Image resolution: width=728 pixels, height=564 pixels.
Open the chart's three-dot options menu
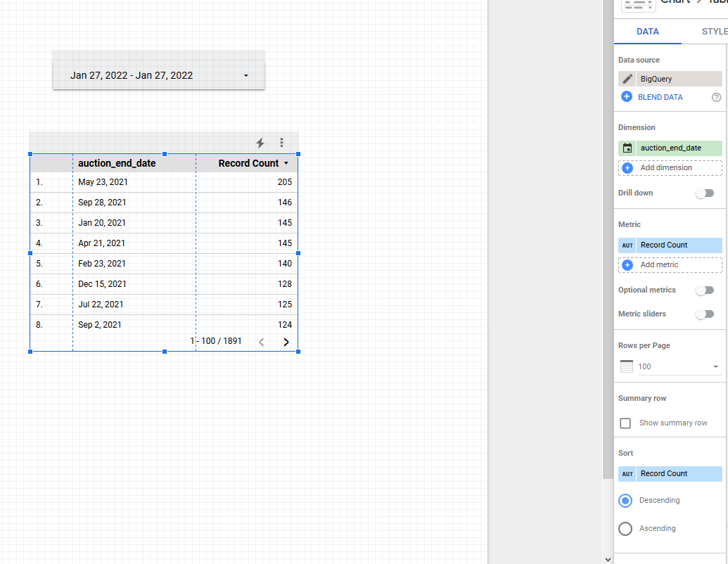[x=281, y=142]
